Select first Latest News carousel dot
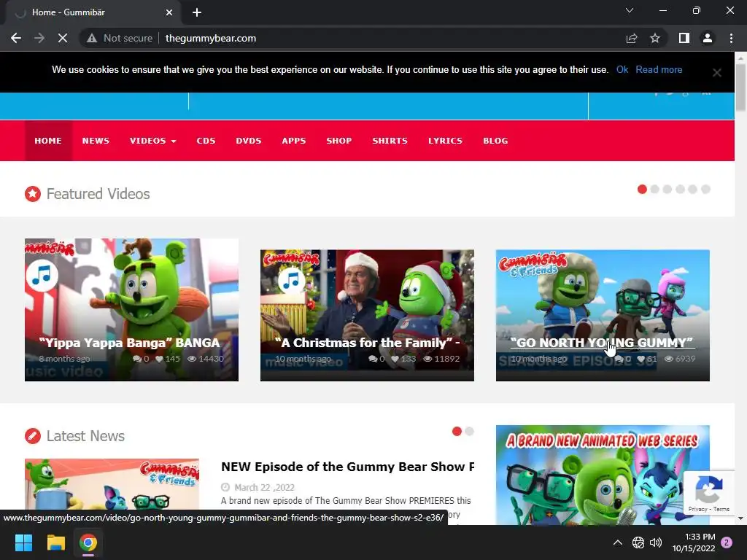 457,431
